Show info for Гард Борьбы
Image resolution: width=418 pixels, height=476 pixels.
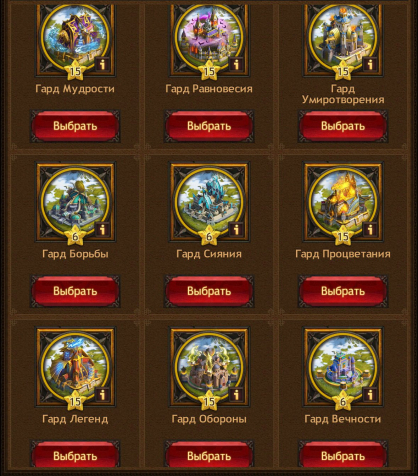coord(102,229)
